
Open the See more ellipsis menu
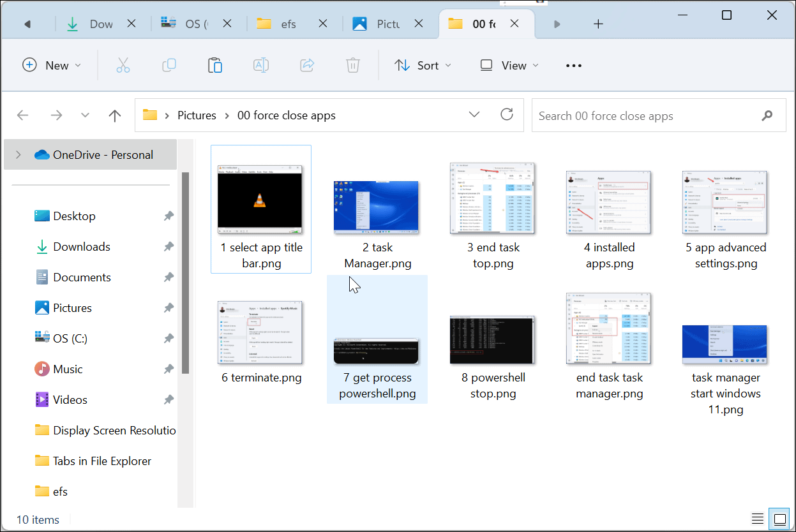point(574,65)
